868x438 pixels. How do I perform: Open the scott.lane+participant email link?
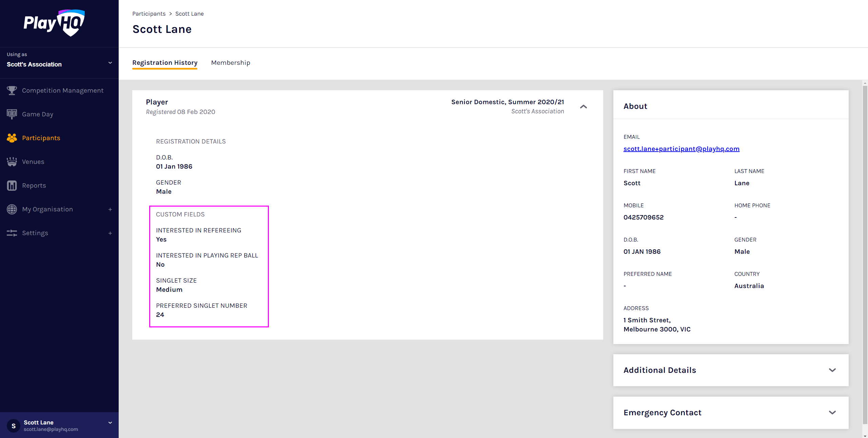(x=681, y=149)
